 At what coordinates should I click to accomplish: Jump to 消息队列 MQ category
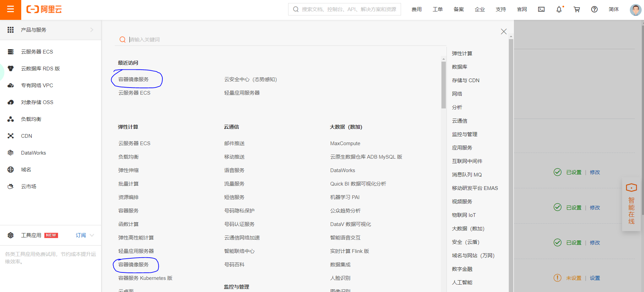(x=467, y=175)
